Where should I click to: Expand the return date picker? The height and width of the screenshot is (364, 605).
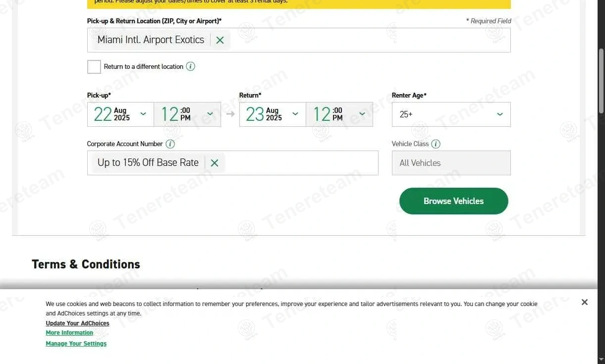[x=273, y=114]
